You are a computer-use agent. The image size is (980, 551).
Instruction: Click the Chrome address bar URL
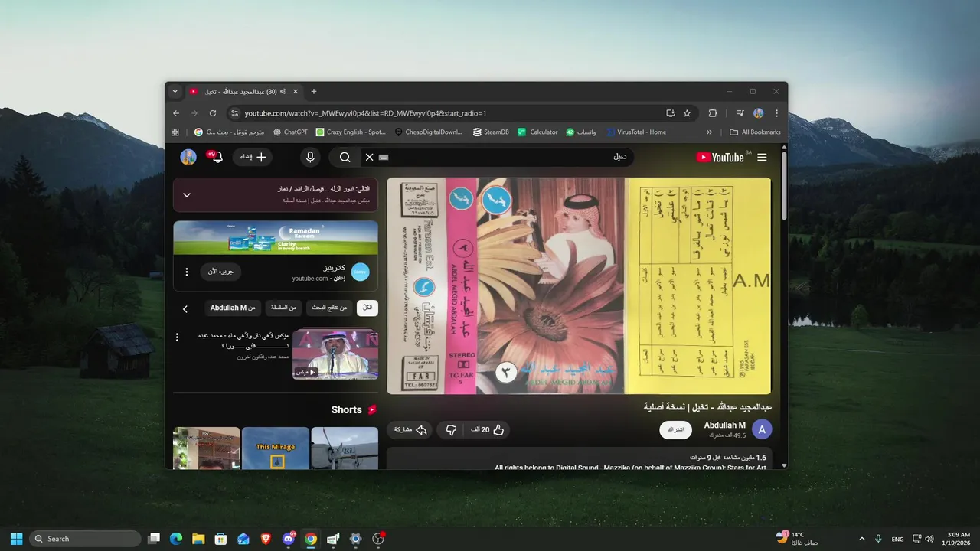click(x=365, y=113)
